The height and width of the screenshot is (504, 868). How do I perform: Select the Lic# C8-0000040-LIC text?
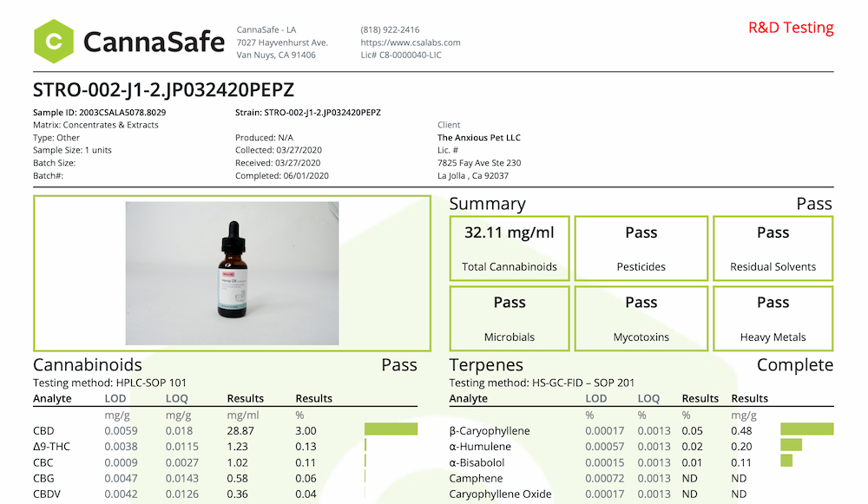401,55
